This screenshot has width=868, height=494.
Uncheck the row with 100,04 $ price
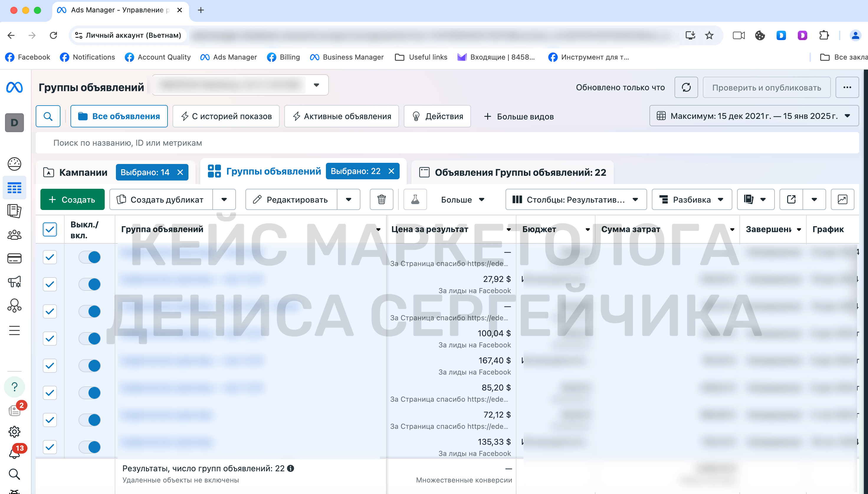[x=50, y=339]
